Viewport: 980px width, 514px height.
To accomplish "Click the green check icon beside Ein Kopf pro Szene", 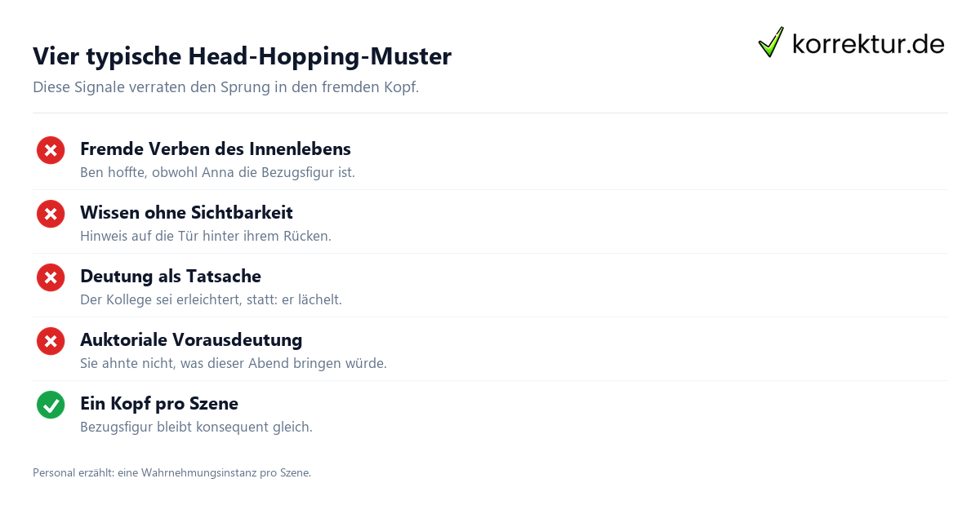I will [x=51, y=405].
